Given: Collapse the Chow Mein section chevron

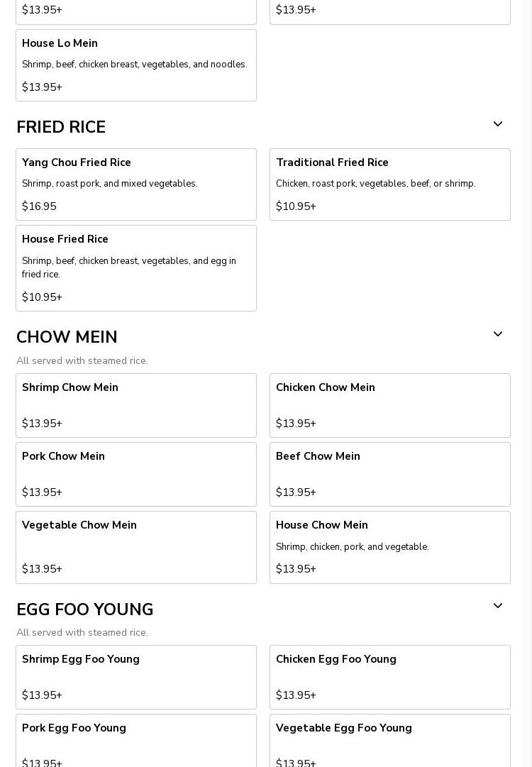Looking at the screenshot, I should tap(498, 334).
